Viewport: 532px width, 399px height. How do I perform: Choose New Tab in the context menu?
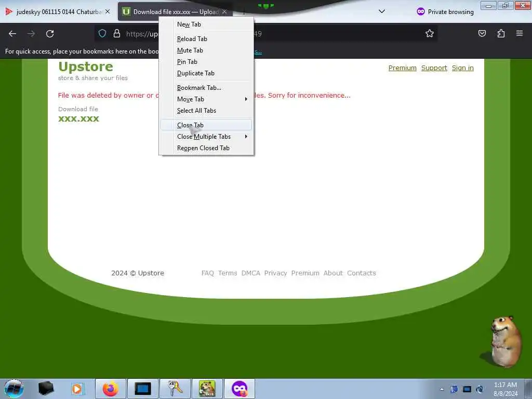click(206, 24)
